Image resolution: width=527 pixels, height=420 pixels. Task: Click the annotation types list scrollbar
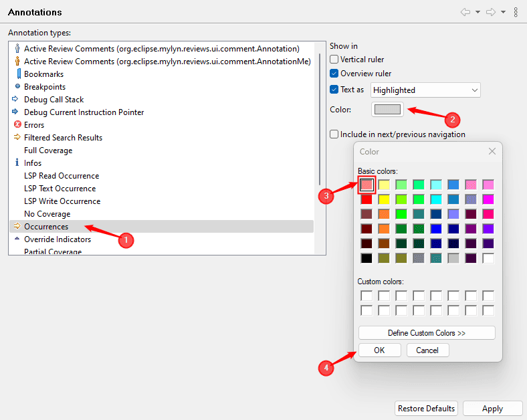[x=320, y=119]
